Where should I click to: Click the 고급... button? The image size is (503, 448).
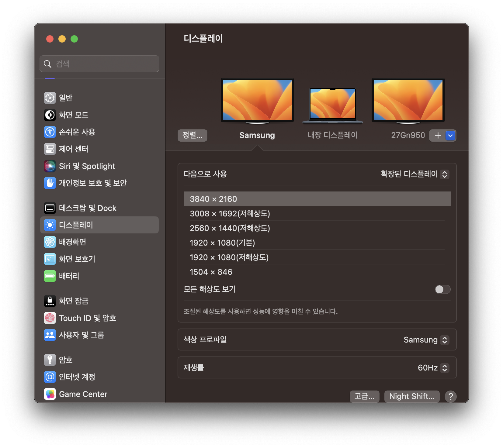click(x=364, y=396)
